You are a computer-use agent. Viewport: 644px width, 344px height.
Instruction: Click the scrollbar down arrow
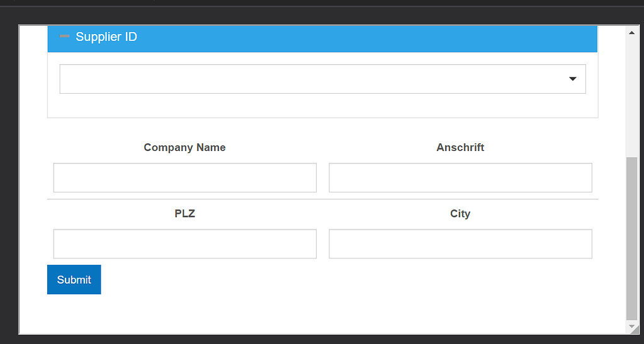[x=632, y=328]
